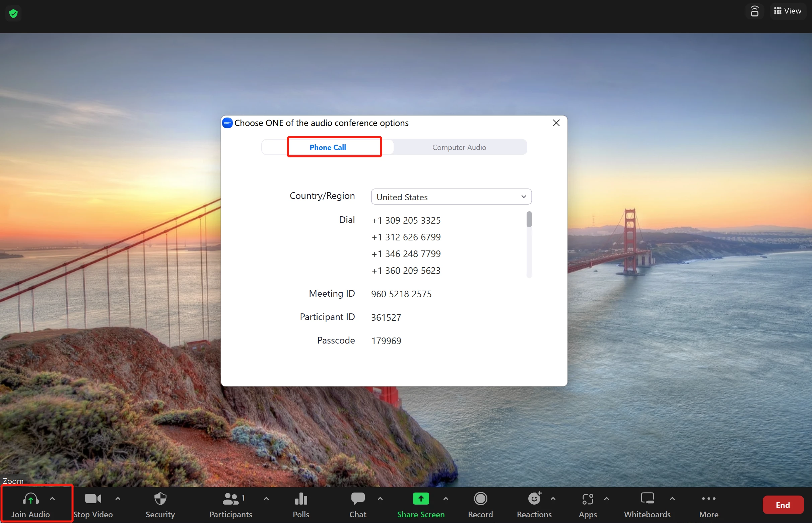The height and width of the screenshot is (523, 812).
Task: Open the Country/Region United States dropdown
Action: click(451, 197)
